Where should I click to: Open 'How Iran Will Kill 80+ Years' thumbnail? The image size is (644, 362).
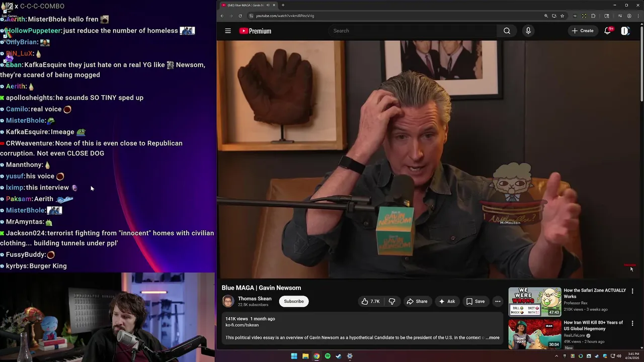click(x=534, y=334)
